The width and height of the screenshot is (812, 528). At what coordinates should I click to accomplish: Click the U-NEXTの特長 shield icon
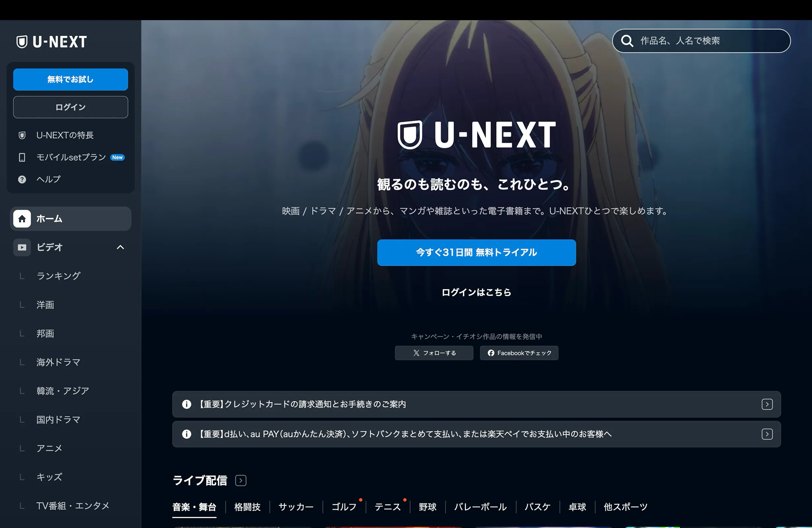(21, 135)
